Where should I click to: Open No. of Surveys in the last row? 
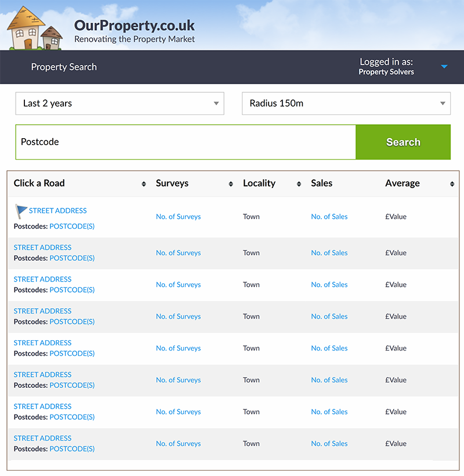178,443
